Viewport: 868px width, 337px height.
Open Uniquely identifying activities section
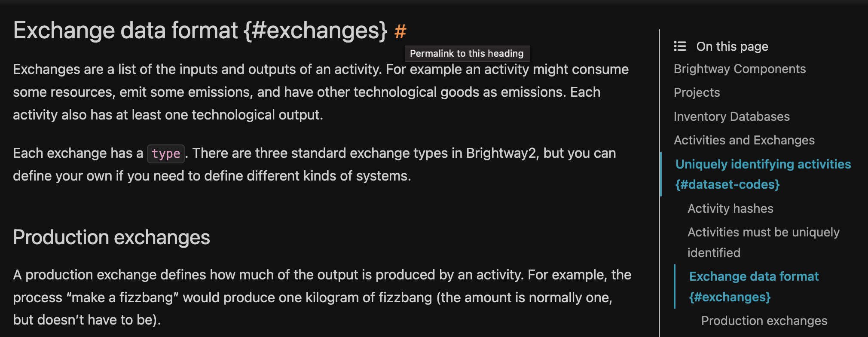[x=763, y=164]
